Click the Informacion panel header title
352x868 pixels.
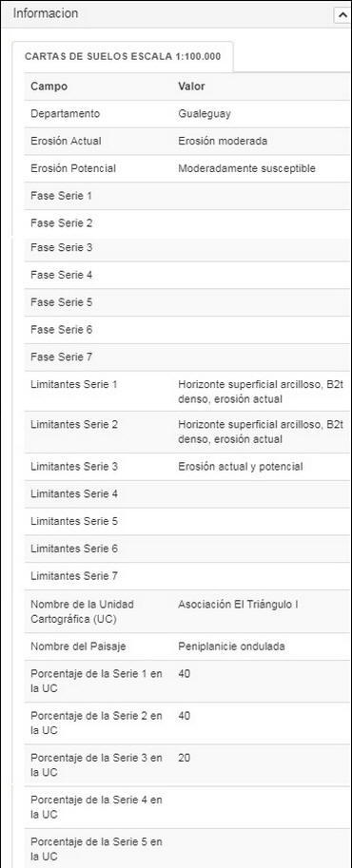click(46, 13)
